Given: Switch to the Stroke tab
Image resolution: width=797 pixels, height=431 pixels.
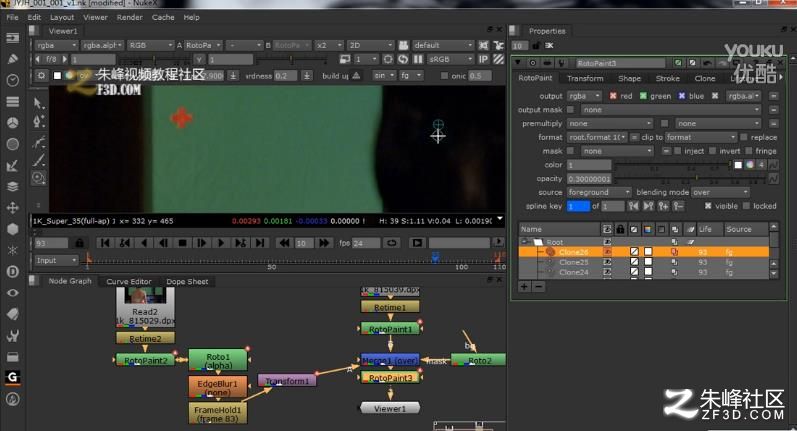Looking at the screenshot, I should click(667, 78).
